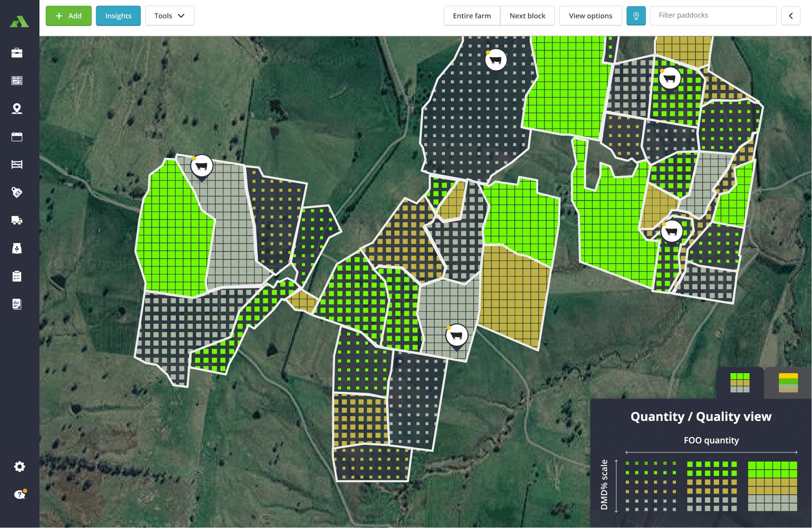Click the Filter paddocks search field

tap(713, 15)
